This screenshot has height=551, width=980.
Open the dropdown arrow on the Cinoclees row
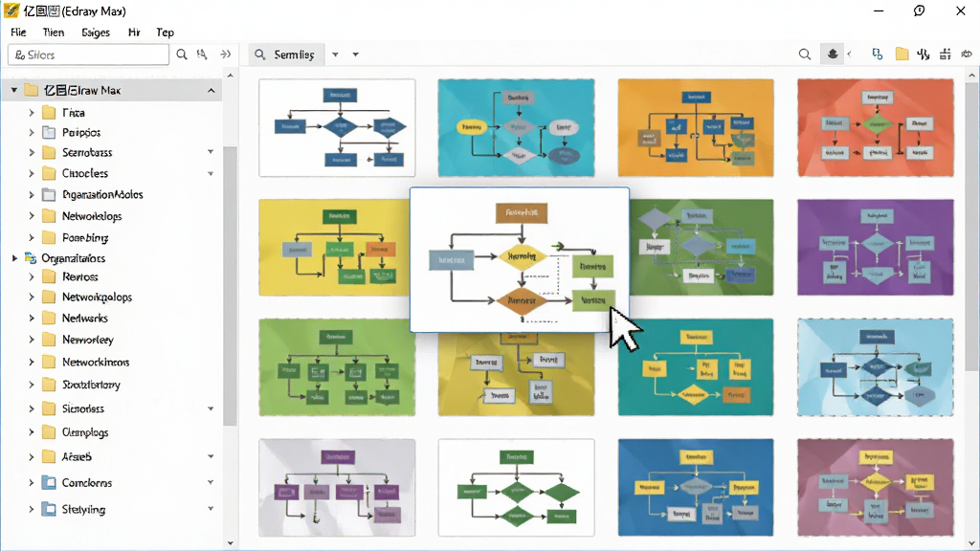click(x=211, y=174)
